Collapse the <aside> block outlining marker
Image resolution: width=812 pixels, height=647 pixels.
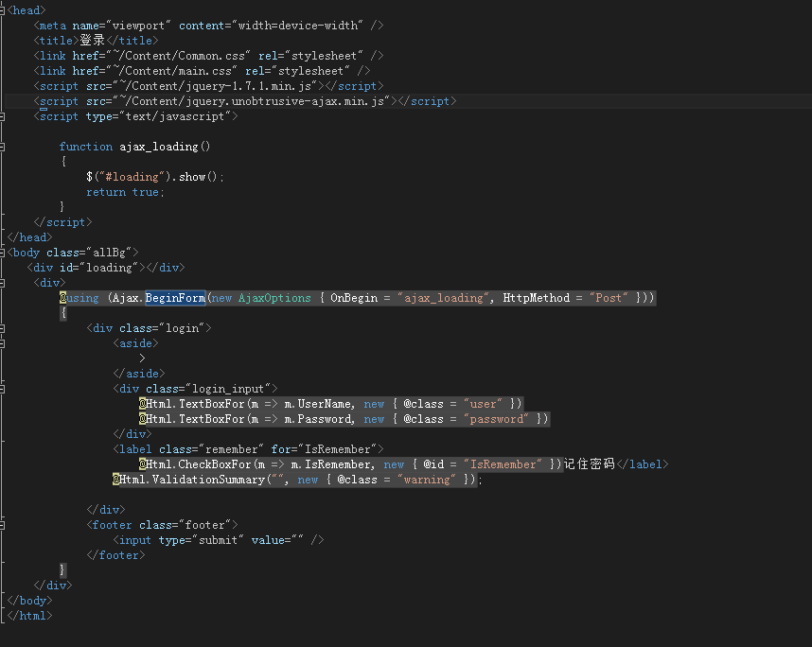[x=2, y=343]
